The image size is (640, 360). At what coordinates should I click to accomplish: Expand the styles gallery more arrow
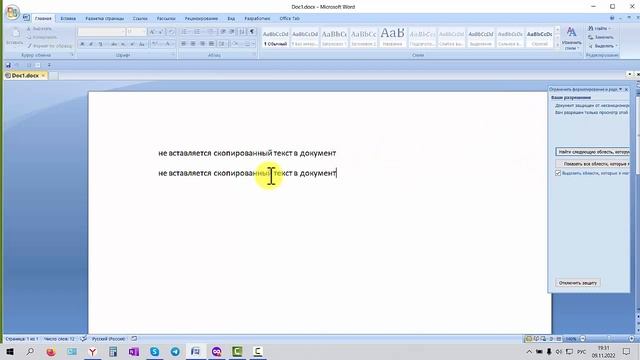pyautogui.click(x=558, y=44)
